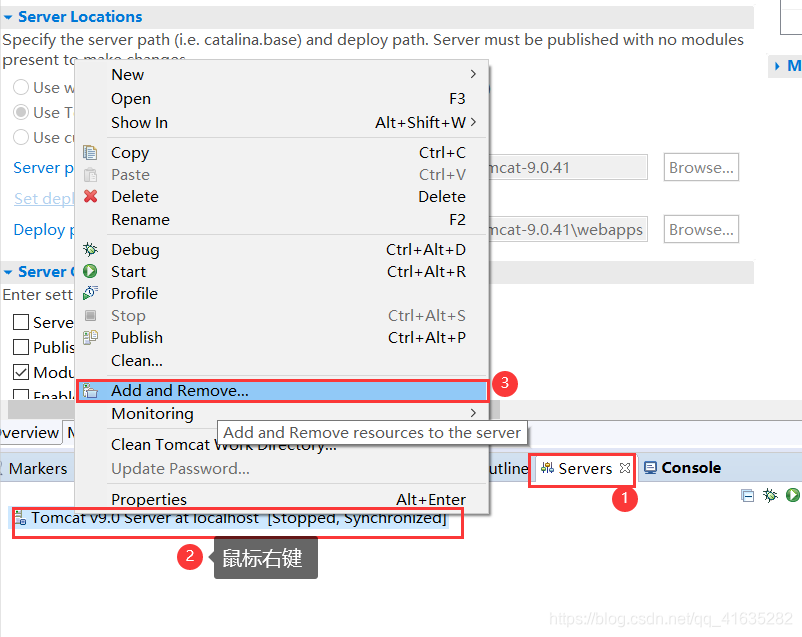Viewport: 802px width, 637px height.
Task: Click the Profile icon in menu
Action: coord(91,293)
